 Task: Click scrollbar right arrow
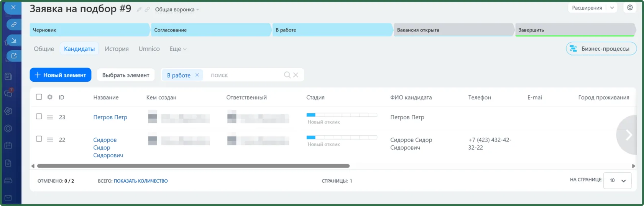(x=634, y=166)
